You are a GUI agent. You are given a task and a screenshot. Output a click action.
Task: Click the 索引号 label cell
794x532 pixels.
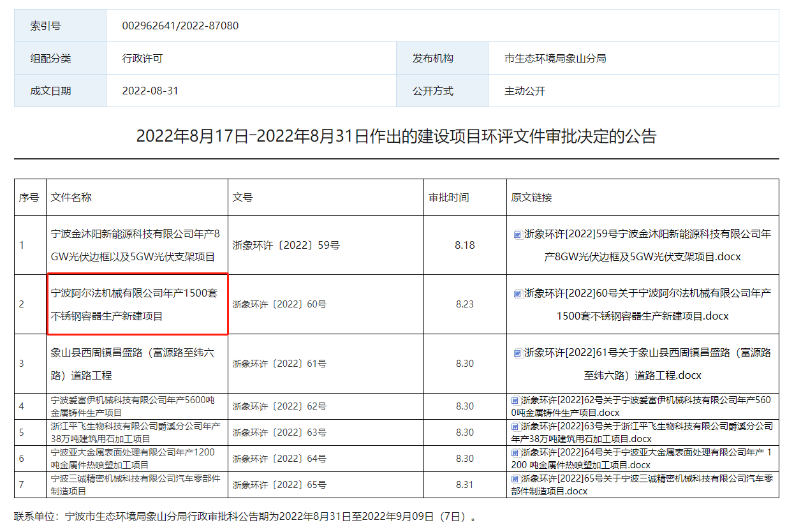[60, 26]
